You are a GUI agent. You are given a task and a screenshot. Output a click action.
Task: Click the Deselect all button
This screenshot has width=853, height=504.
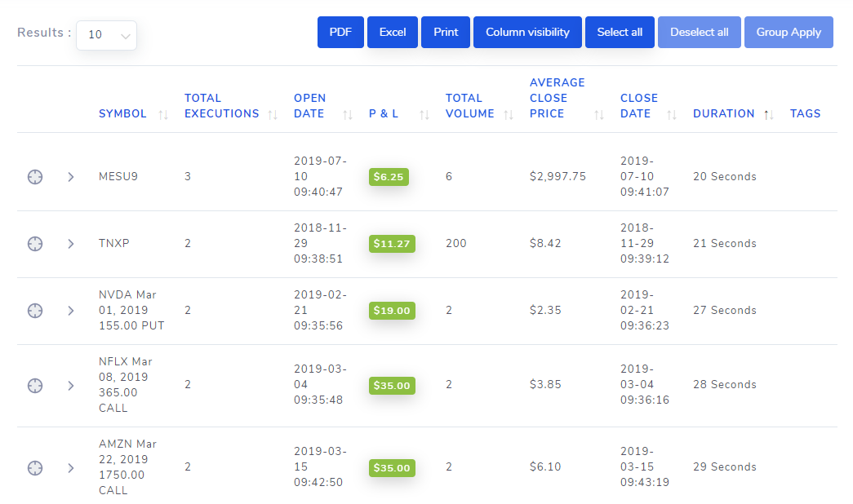(x=699, y=32)
